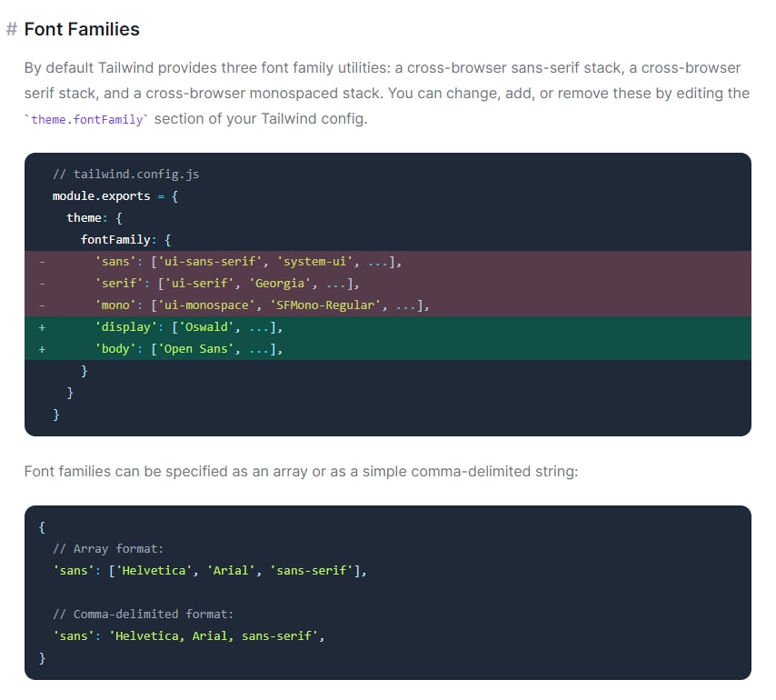Click the // Array format: comment

pos(108,549)
